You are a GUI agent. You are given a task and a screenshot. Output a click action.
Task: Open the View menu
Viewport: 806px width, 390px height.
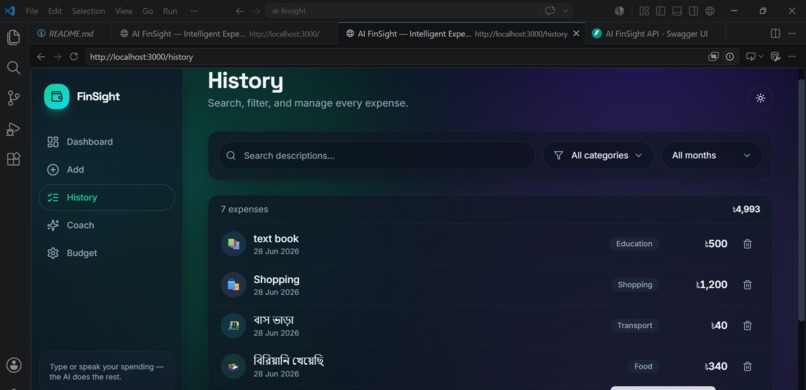(123, 11)
